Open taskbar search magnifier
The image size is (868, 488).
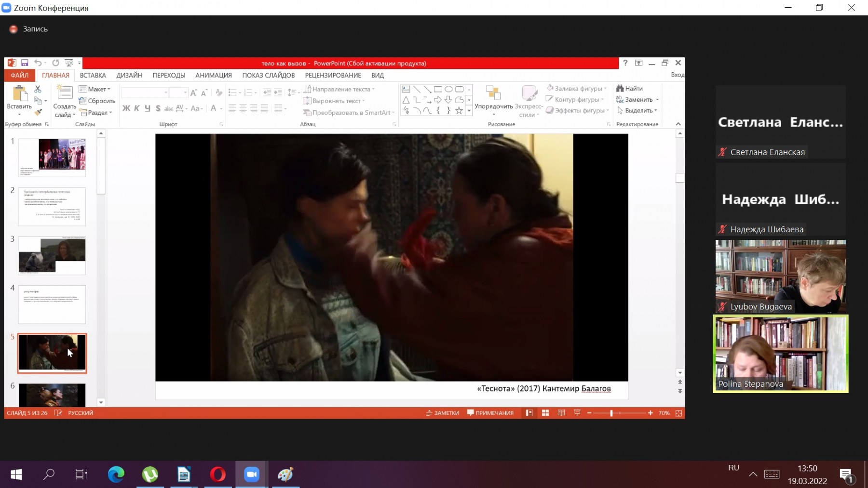pos(49,475)
